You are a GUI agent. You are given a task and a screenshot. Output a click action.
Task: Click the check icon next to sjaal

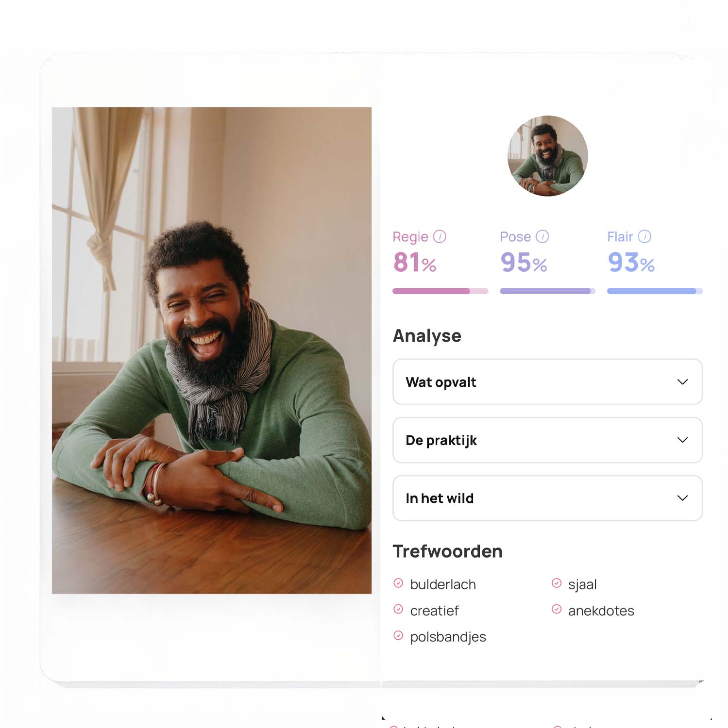(x=557, y=583)
